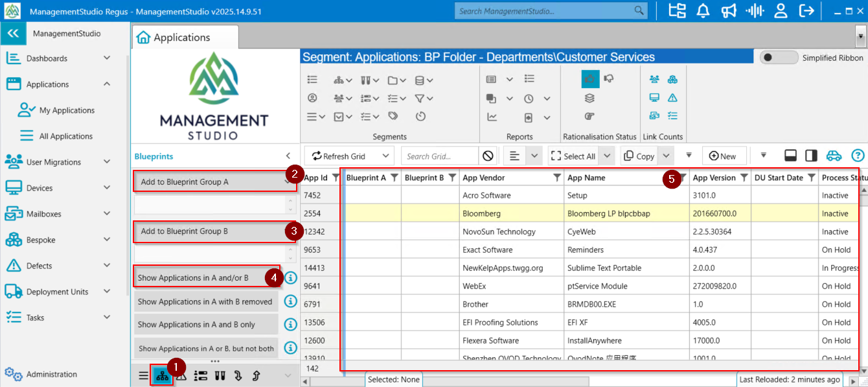Screen dimensions: 868x387
Task: Open the help question mark icon
Action: point(858,156)
